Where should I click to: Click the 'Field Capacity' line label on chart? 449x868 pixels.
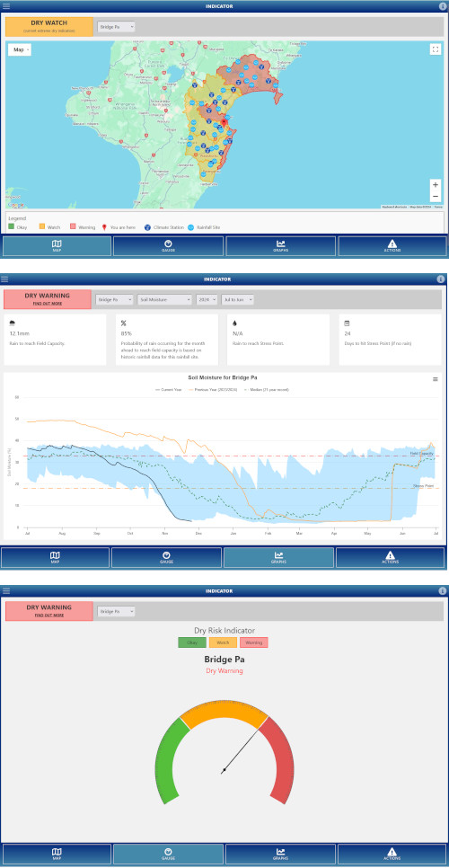tap(421, 454)
